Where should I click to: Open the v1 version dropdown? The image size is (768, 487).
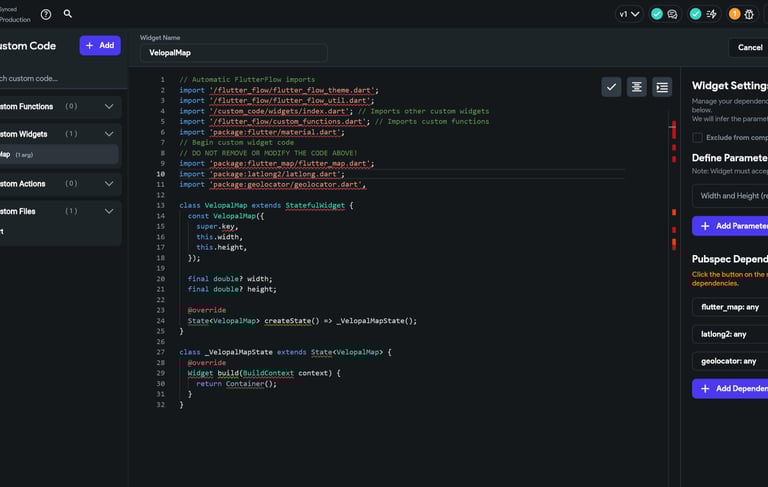[x=629, y=14]
